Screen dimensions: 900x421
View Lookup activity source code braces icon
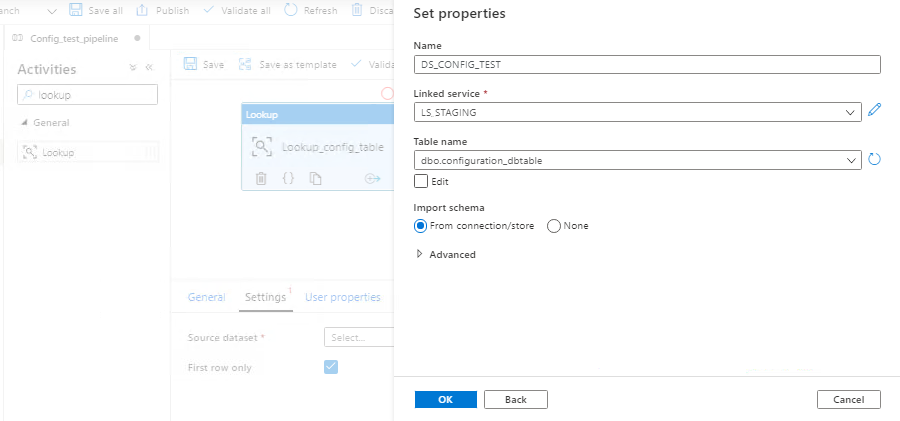tap(288, 179)
